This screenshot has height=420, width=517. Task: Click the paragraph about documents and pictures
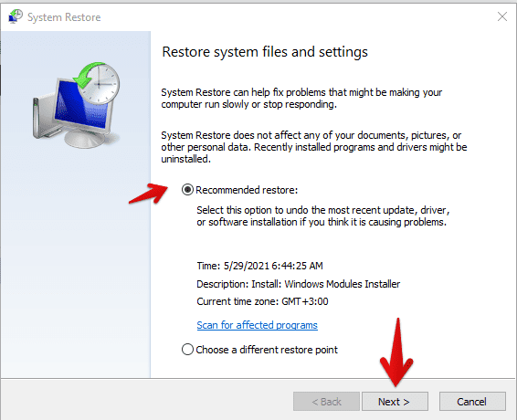pyautogui.click(x=314, y=147)
